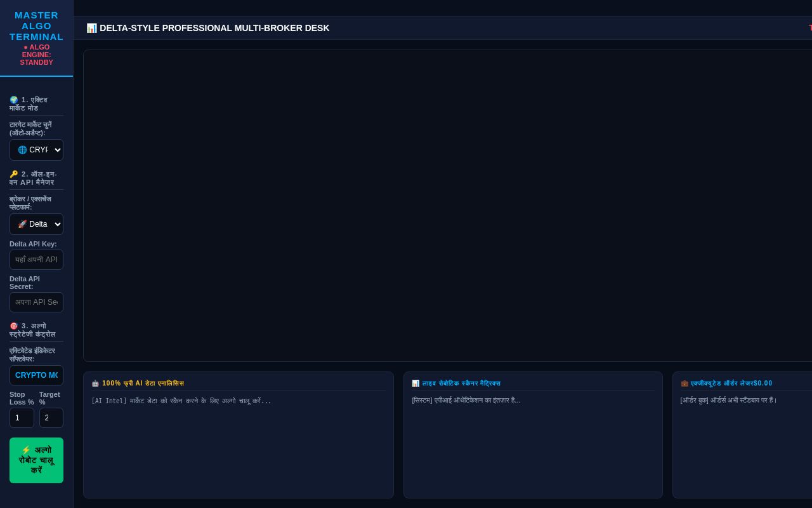Click the key icon beside API manager heading
The height and width of the screenshot is (508, 812).
(13, 174)
